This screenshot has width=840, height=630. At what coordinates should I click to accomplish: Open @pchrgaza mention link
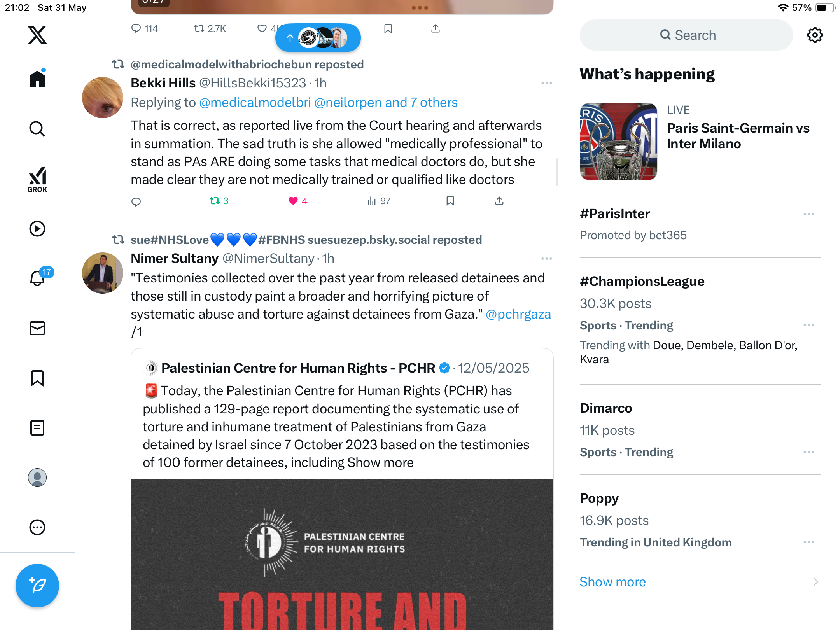coord(518,314)
